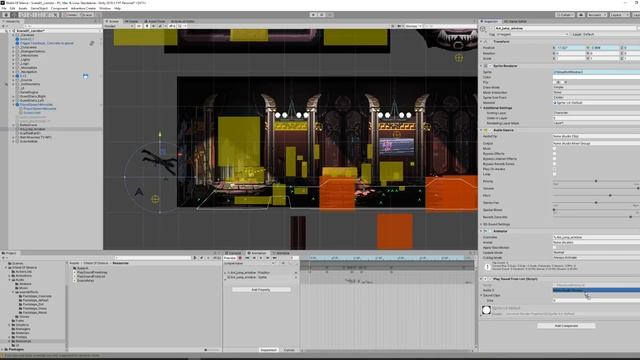The height and width of the screenshot is (360, 640).
Task: Switch to the Animation tab
Action: pos(257,253)
